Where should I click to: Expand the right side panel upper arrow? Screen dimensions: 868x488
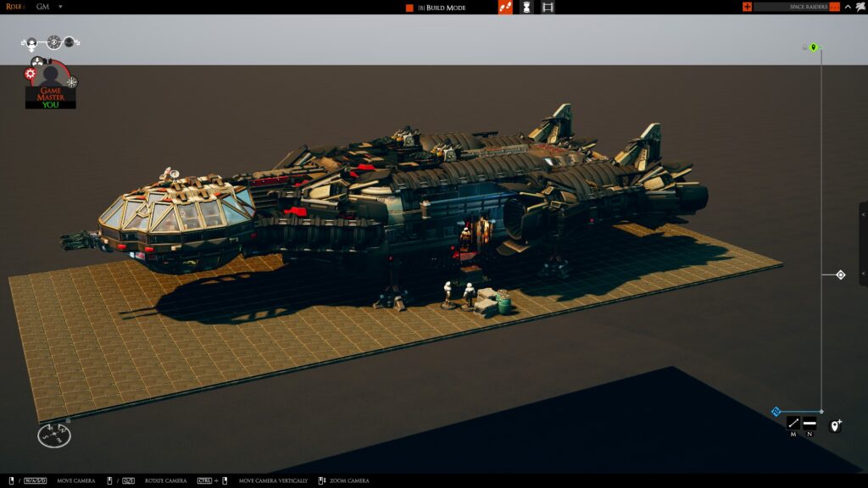pos(864,215)
